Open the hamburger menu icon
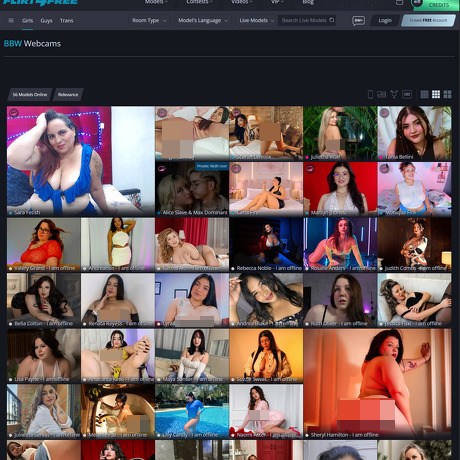 click(x=11, y=21)
